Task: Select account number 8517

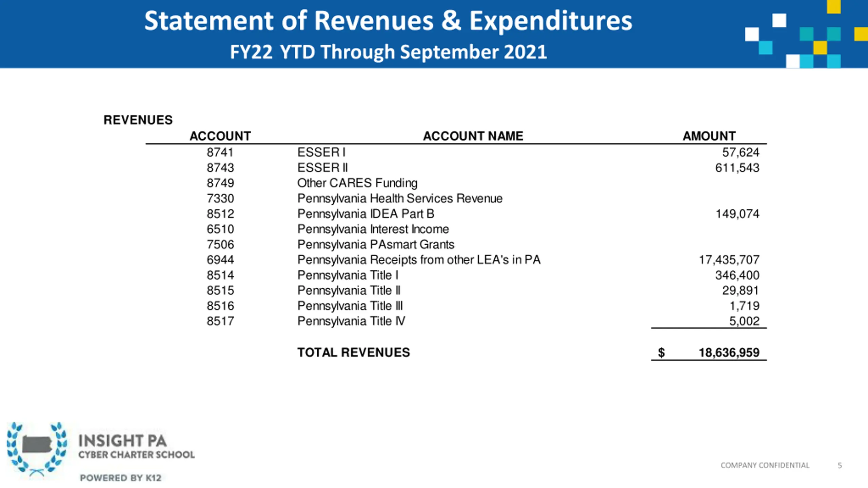Action: click(220, 321)
